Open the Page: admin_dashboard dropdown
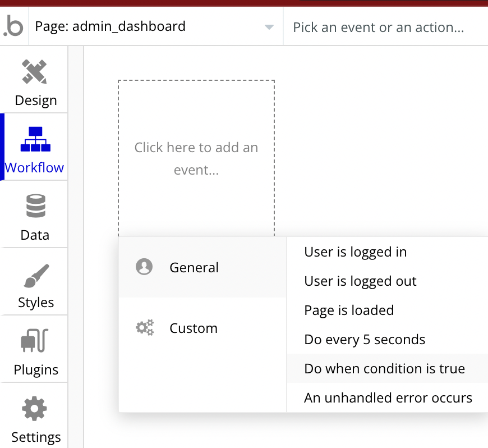Viewport: 488px width, 448px height. (x=155, y=26)
